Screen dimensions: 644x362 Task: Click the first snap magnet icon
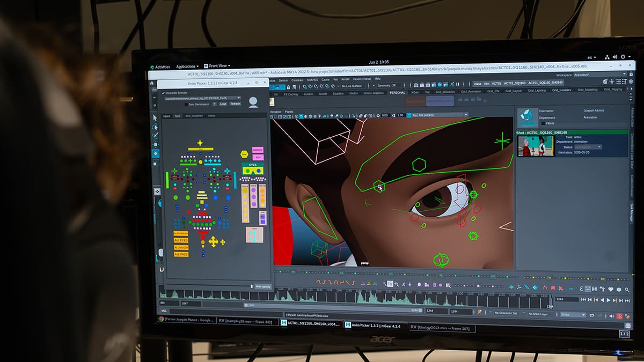pos(305,86)
